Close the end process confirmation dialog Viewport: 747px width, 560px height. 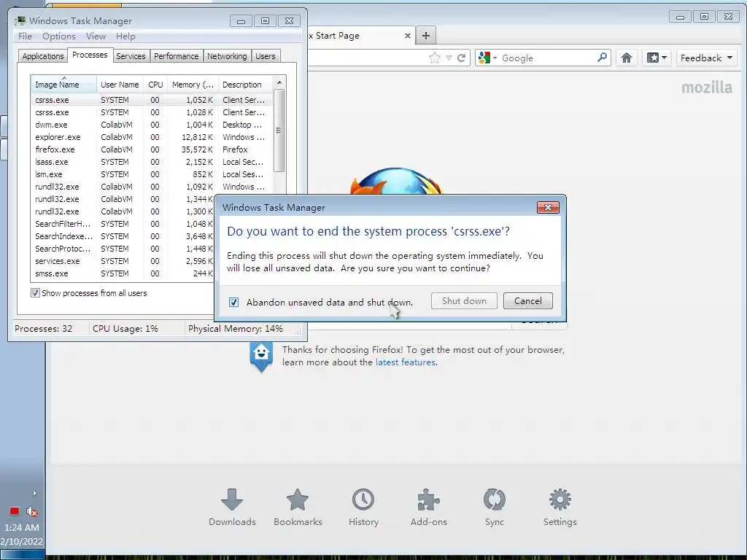pos(548,207)
